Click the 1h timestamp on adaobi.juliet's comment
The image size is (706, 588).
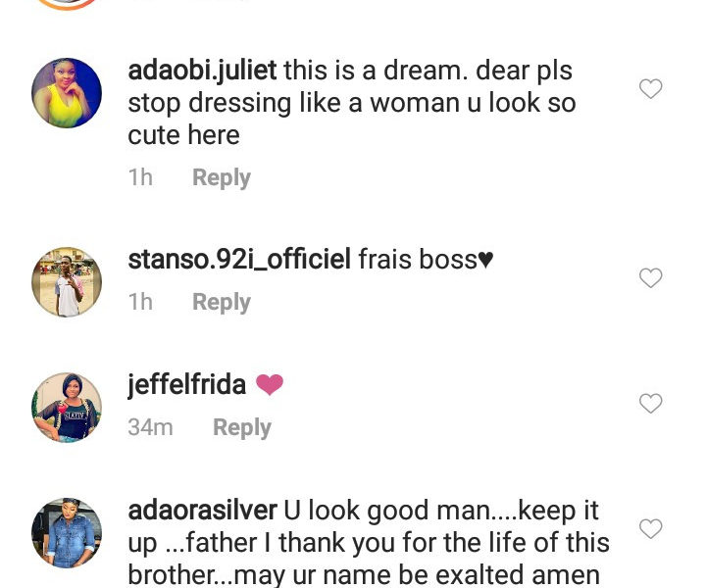[140, 177]
